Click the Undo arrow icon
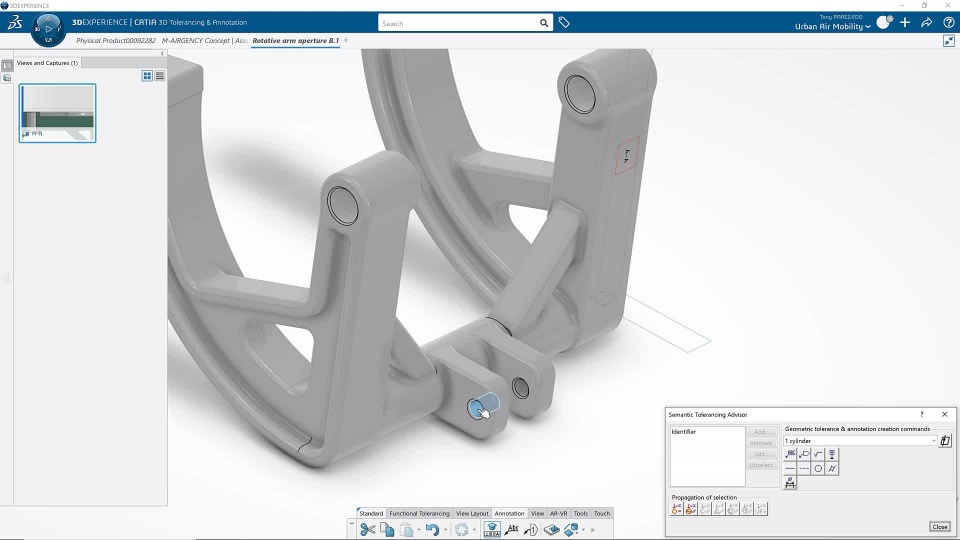The image size is (960, 540). click(x=432, y=530)
